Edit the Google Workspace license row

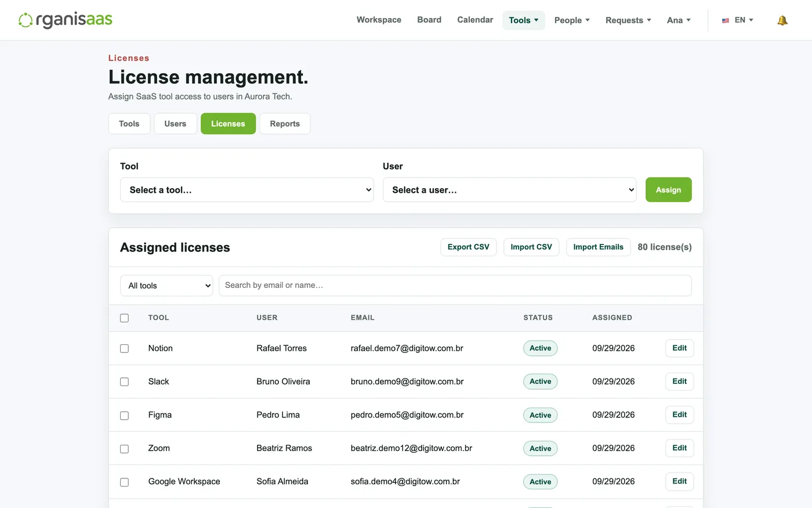pyautogui.click(x=679, y=481)
